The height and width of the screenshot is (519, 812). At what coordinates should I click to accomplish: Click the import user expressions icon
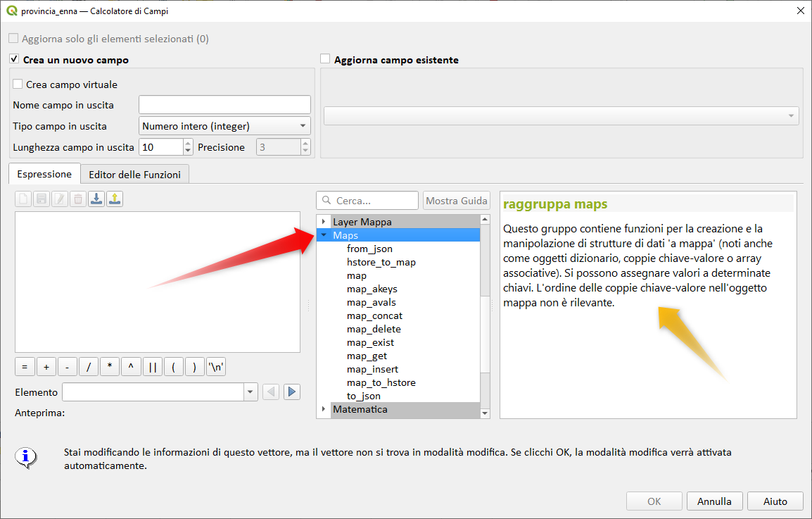pos(97,199)
